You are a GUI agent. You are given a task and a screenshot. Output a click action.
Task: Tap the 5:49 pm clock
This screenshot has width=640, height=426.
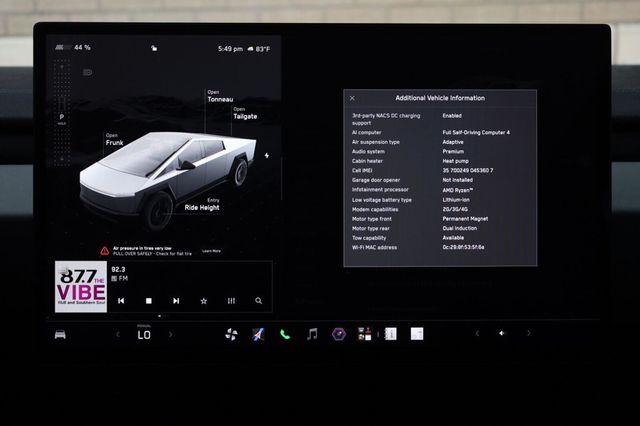230,49
